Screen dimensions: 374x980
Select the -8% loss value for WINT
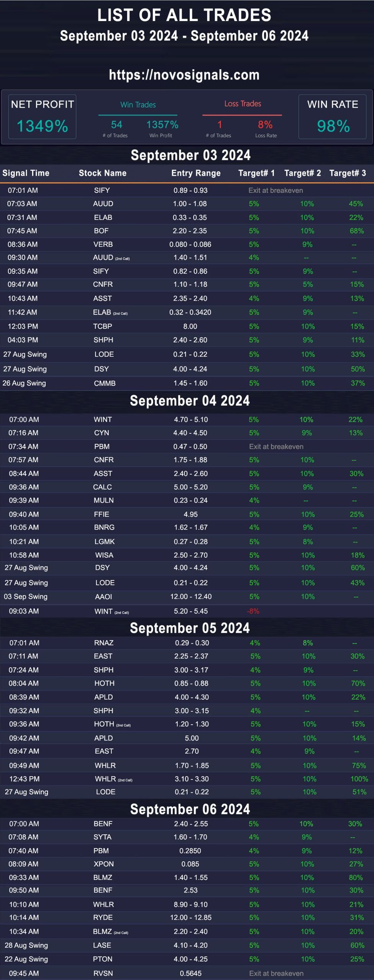tap(253, 611)
